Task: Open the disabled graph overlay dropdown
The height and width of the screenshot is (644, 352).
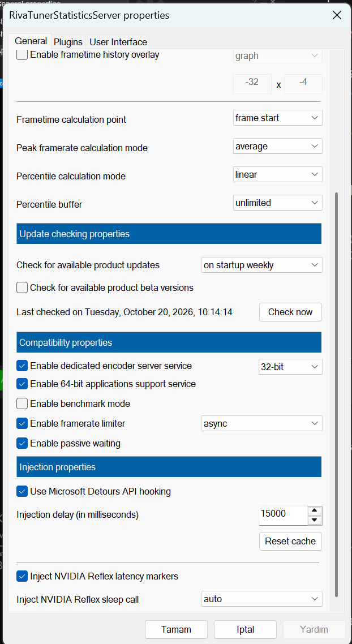Action: coord(278,56)
